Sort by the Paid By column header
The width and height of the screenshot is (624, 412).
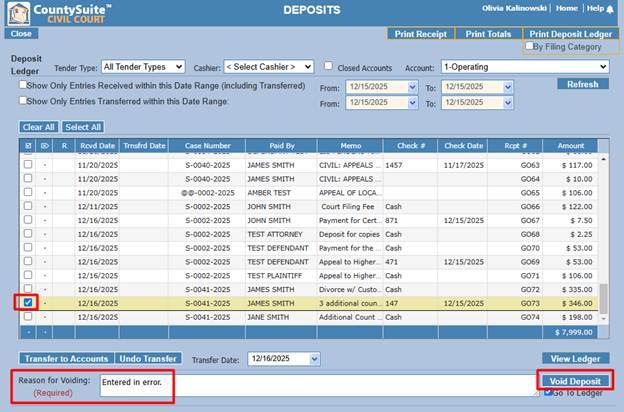click(282, 146)
